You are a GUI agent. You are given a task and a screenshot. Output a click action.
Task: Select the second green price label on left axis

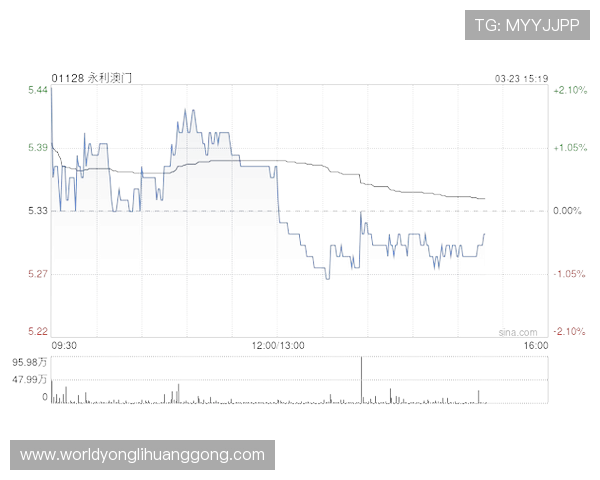(38, 148)
